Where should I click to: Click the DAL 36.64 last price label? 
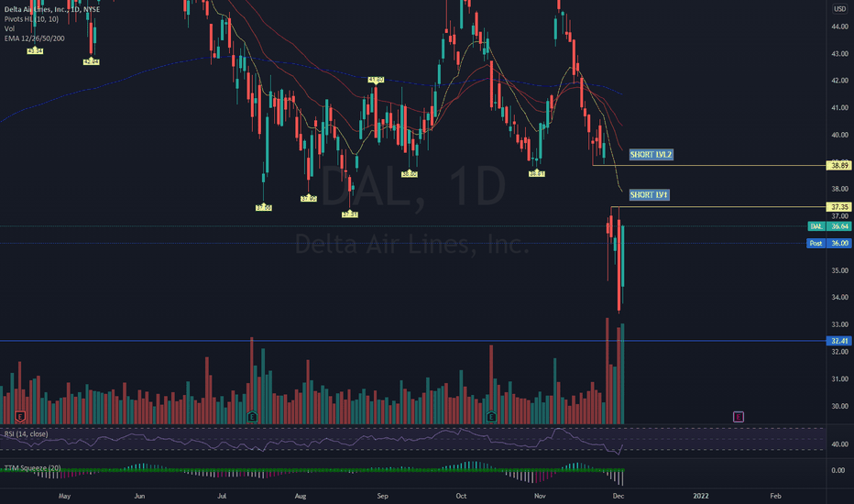(x=829, y=226)
